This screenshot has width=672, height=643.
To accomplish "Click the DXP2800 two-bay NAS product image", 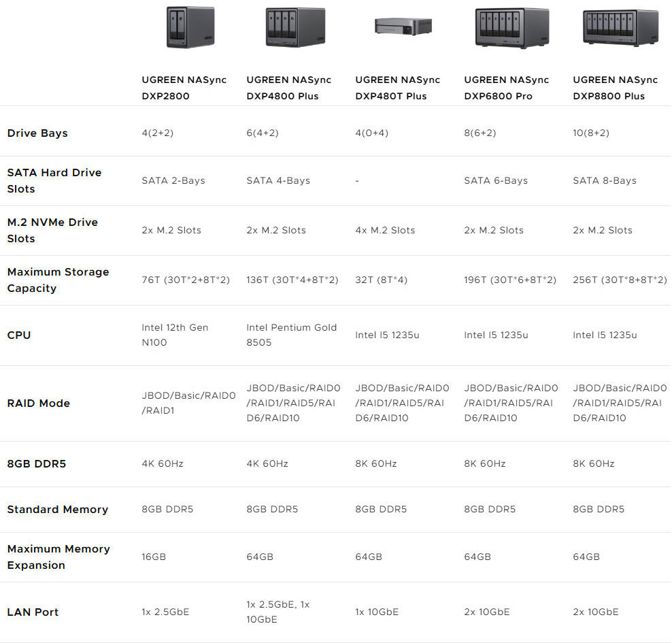I will (190, 27).
